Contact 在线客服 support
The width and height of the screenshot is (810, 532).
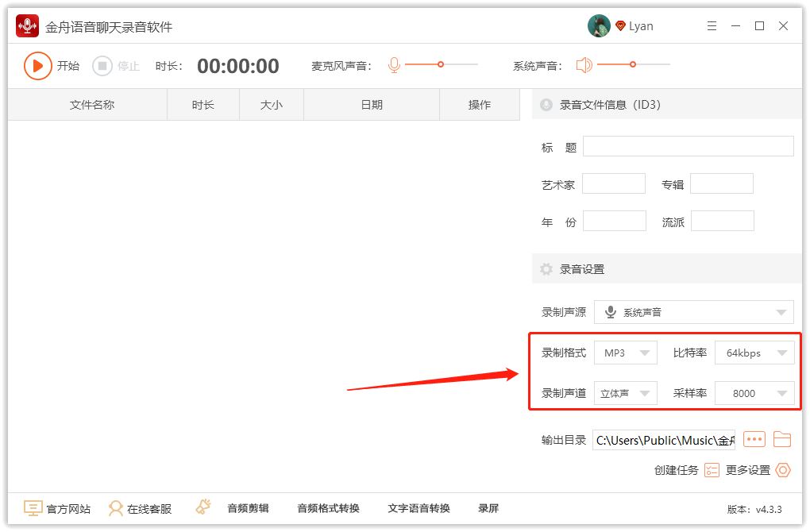[140, 508]
